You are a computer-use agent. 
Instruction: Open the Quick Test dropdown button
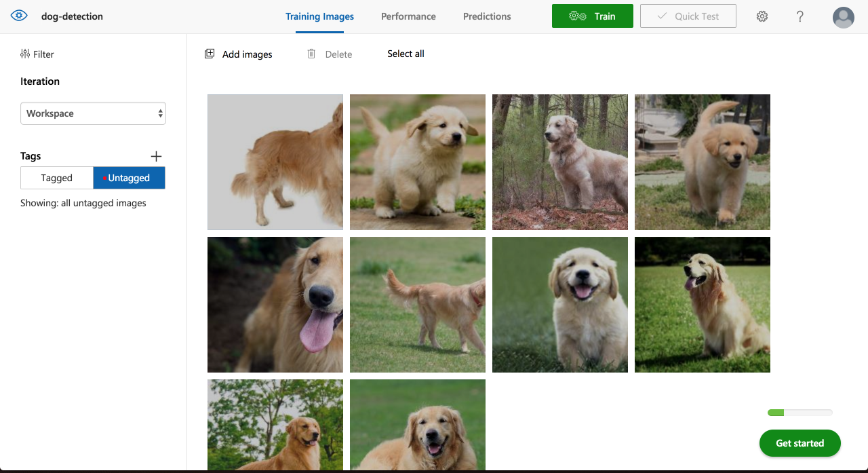pos(688,16)
